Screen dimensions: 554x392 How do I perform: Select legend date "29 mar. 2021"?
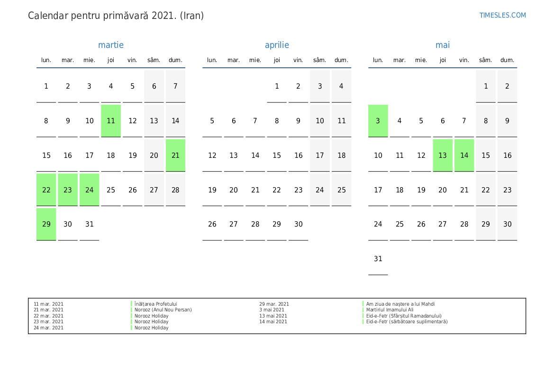(274, 304)
